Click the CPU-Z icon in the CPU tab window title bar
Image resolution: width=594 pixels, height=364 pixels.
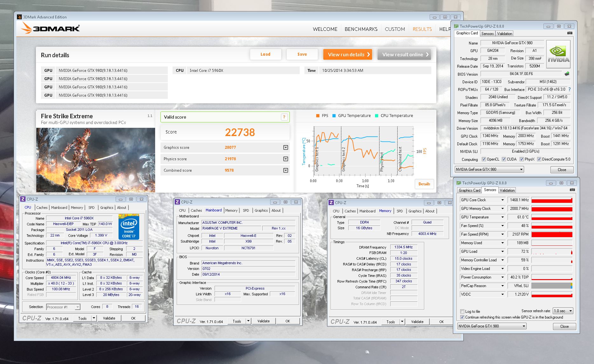(23, 199)
